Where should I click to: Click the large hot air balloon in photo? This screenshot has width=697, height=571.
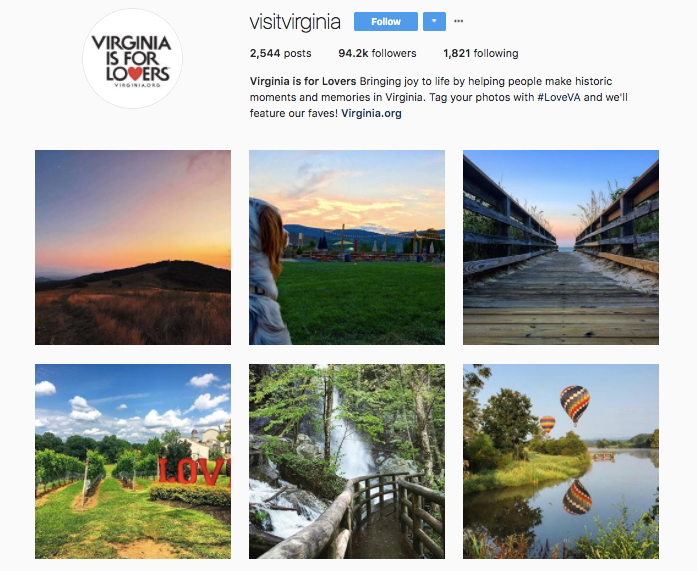(x=575, y=405)
